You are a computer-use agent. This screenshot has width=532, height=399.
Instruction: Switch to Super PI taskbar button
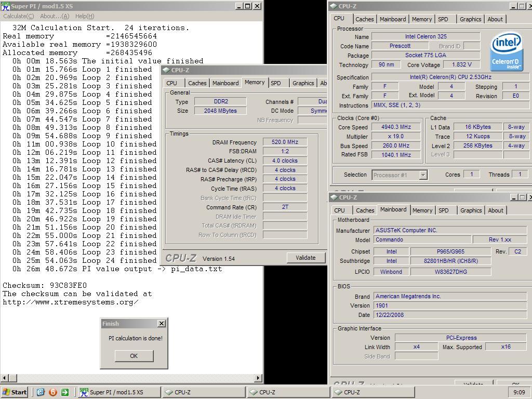coord(119,392)
